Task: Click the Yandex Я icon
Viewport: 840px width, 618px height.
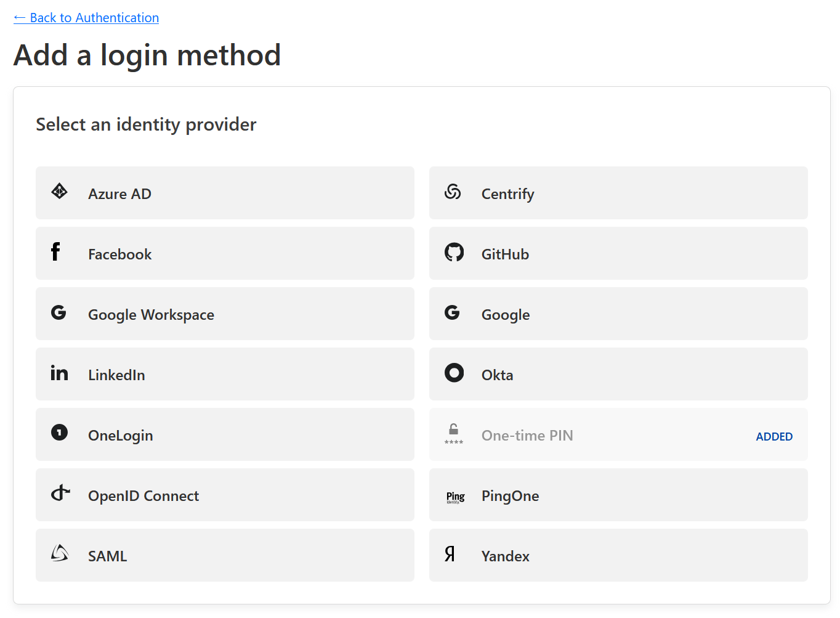Action: pyautogui.click(x=450, y=554)
